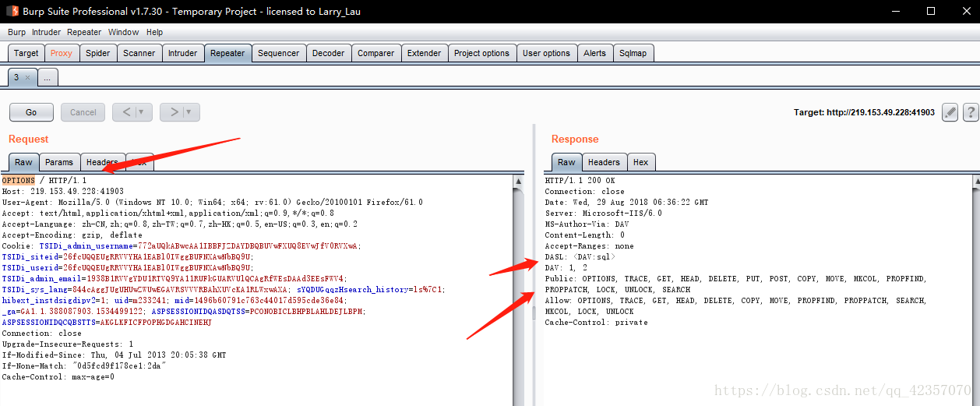Open the User options tab

coord(546,53)
